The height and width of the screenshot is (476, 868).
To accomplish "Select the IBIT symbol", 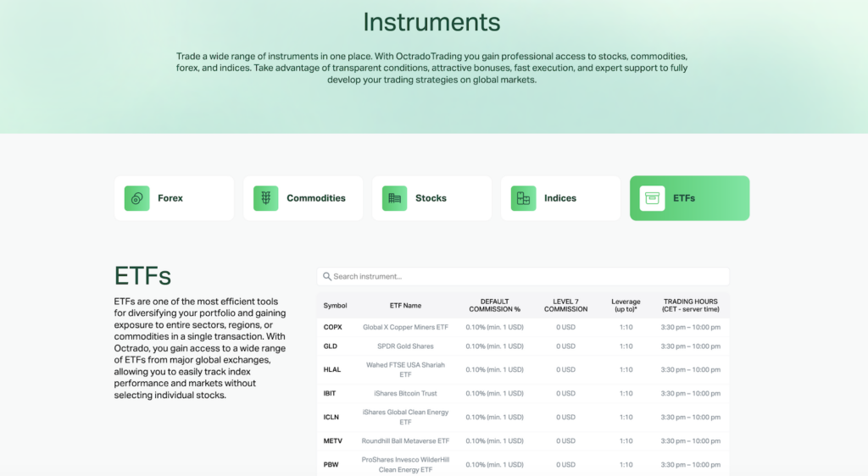I will [x=330, y=394].
